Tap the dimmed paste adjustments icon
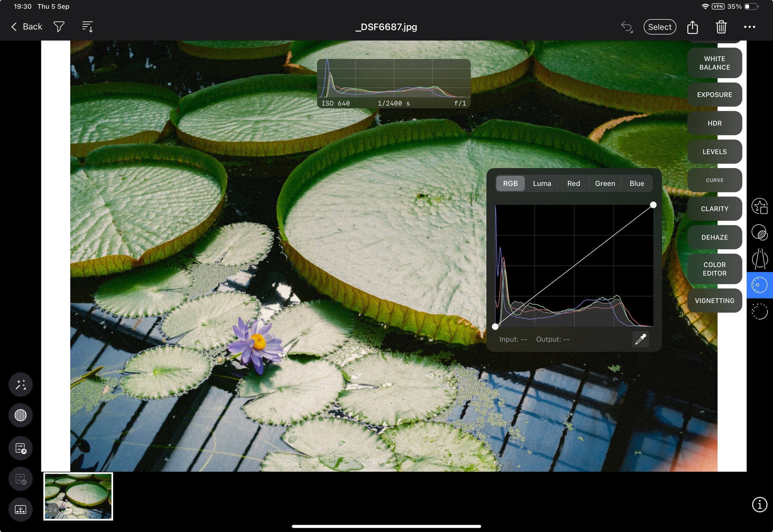This screenshot has width=773, height=532. tap(20, 479)
